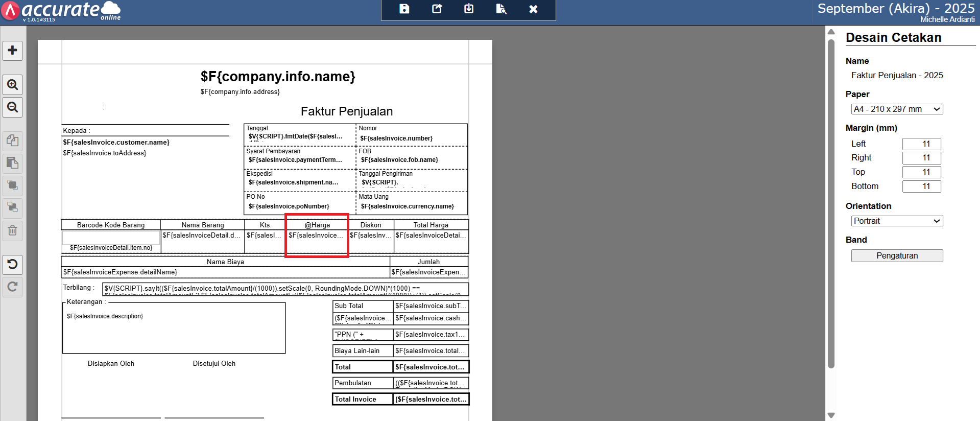The image size is (980, 421).
Task: Open the Paper size dropdown
Action: (897, 109)
